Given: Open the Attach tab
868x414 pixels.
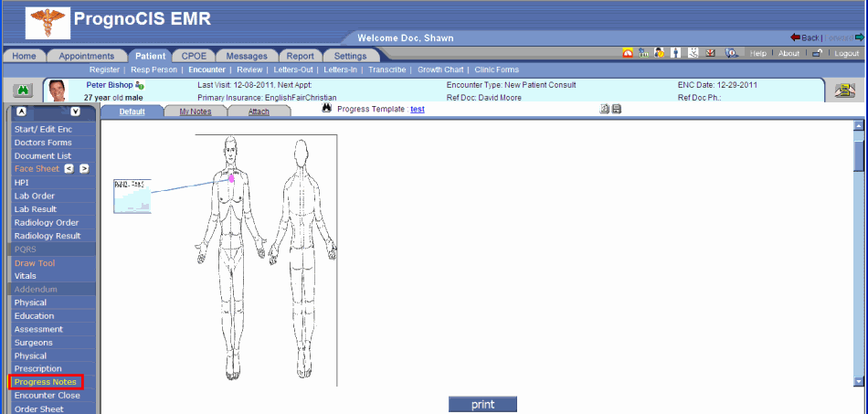Looking at the screenshot, I should click(259, 111).
